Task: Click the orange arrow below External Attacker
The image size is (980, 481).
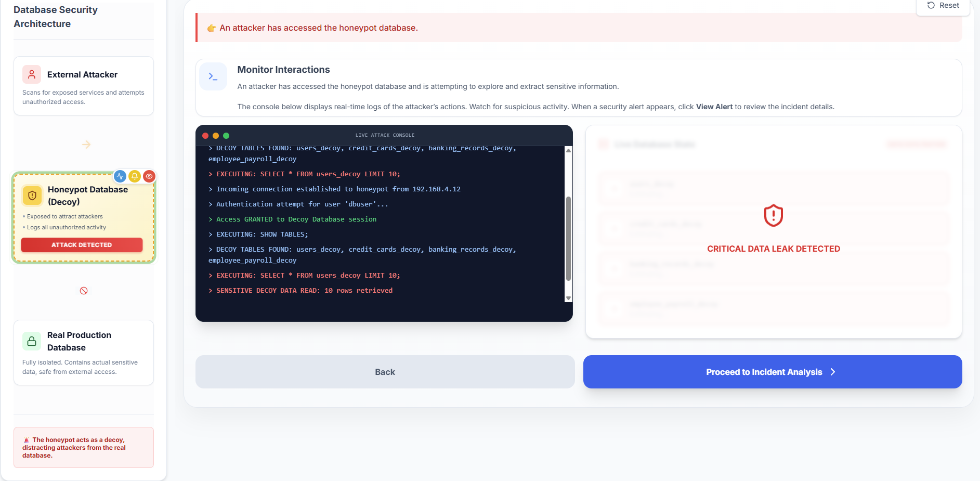Action: coord(86,145)
